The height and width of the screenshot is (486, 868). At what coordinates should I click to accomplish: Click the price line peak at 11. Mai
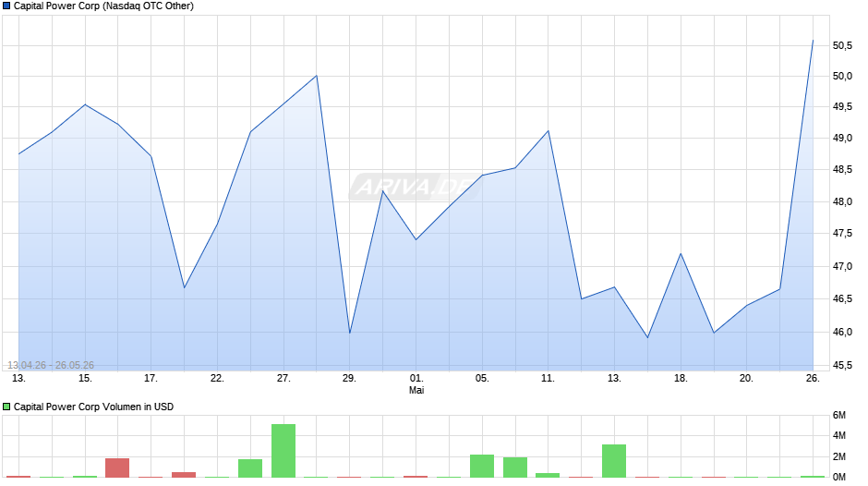[x=548, y=131]
